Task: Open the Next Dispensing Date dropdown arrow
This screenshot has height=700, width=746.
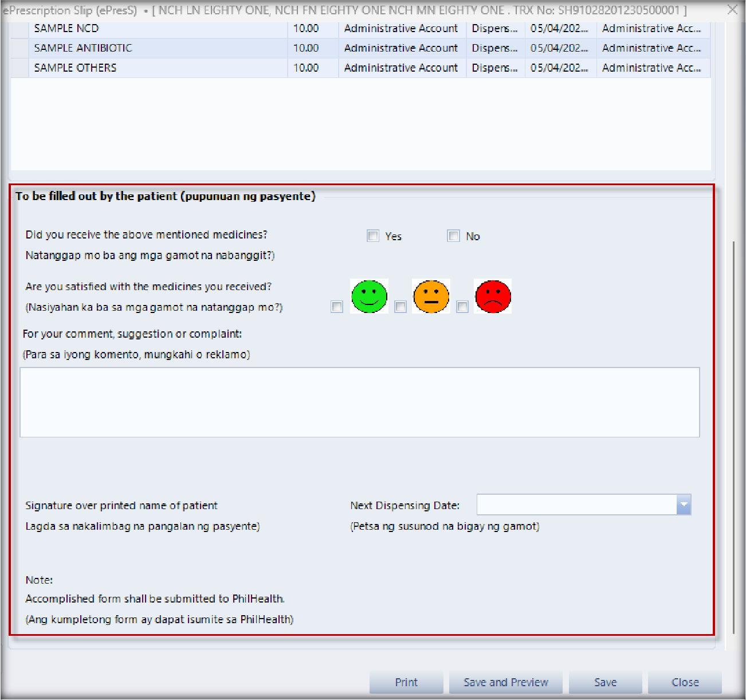Action: point(684,505)
